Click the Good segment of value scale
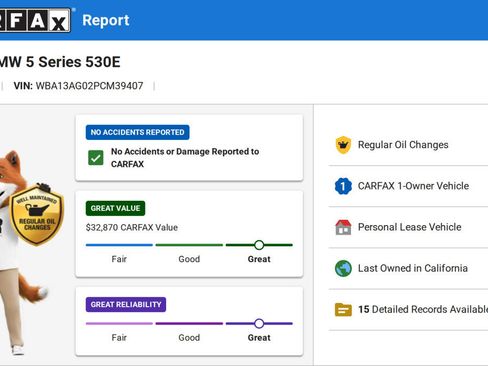This screenshot has width=488, height=366. 189,245
